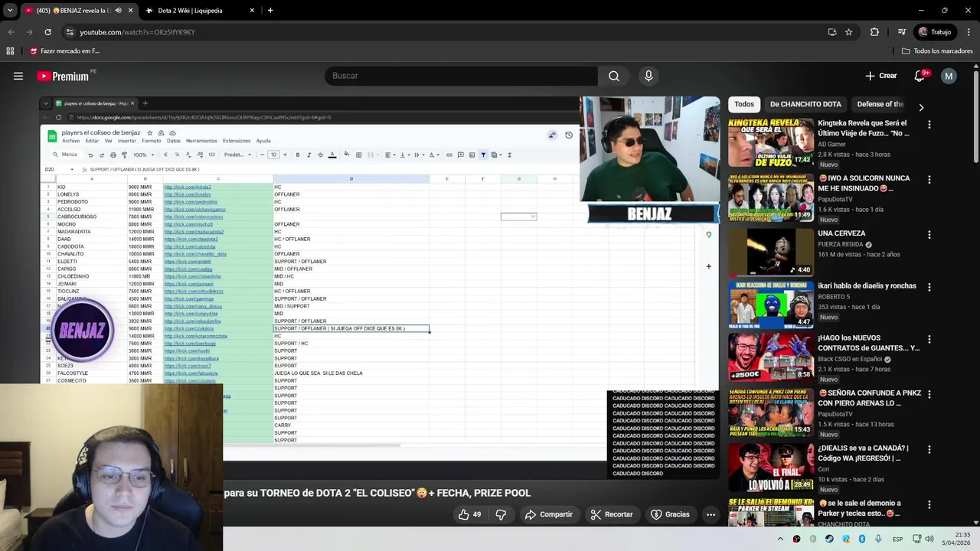The height and width of the screenshot is (551, 980).
Task: Switch ESP input language indicator
Action: 897,539
